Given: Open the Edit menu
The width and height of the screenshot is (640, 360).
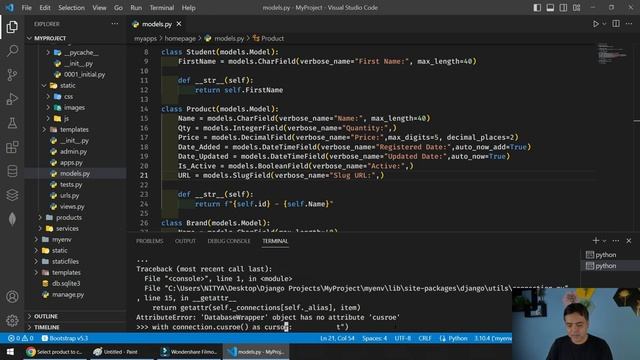Looking at the screenshot, I should pyautogui.click(x=45, y=8).
